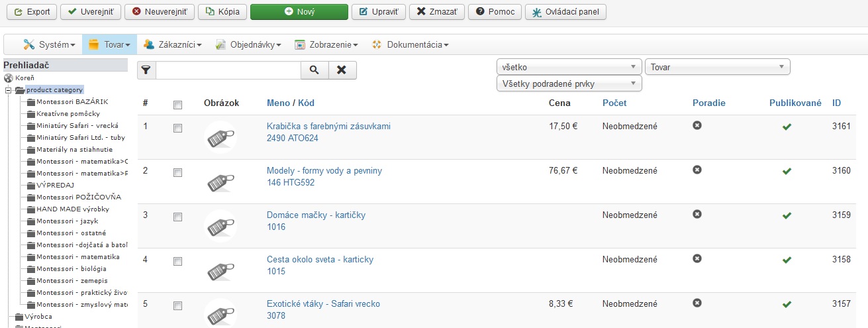This screenshot has width=868, height=328.
Task: Toggle the Poradie icon for Krabička row
Action: point(697,125)
